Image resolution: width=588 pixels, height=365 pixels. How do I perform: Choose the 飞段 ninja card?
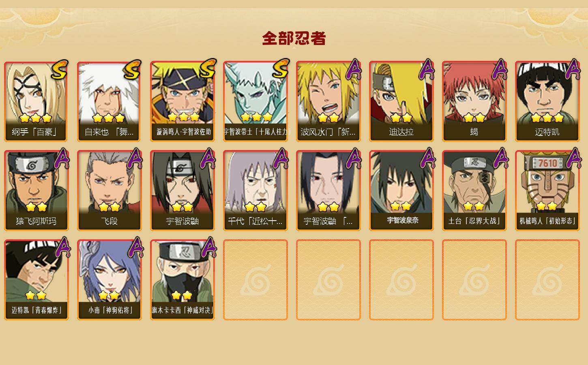pyautogui.click(x=109, y=191)
